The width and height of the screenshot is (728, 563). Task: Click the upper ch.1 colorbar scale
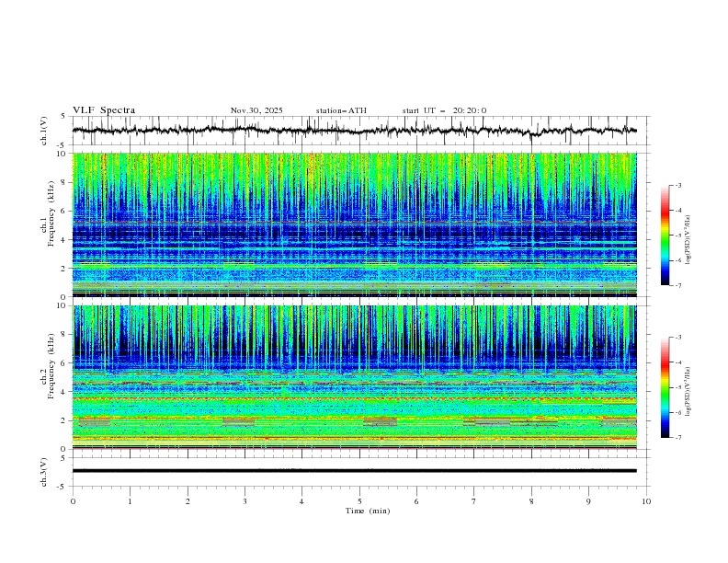[x=665, y=236]
